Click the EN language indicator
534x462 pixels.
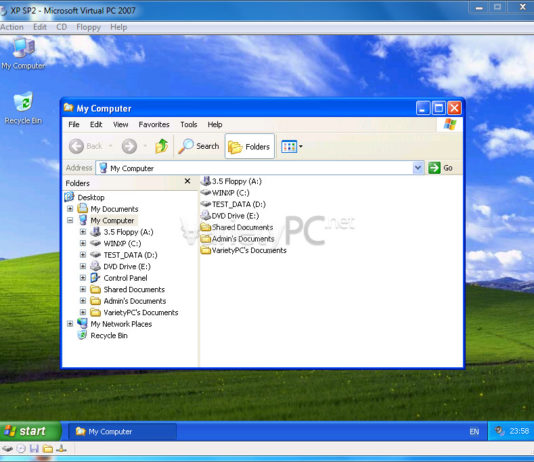click(x=474, y=432)
